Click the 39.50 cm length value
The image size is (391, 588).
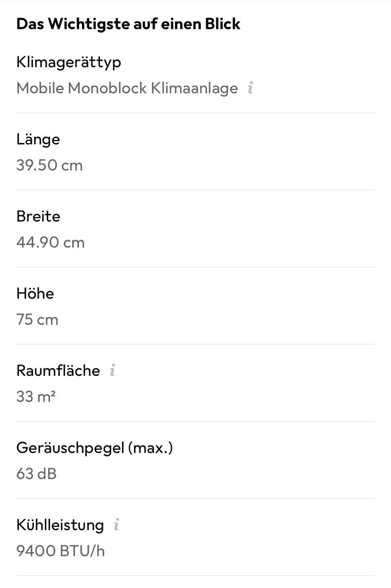[49, 165]
